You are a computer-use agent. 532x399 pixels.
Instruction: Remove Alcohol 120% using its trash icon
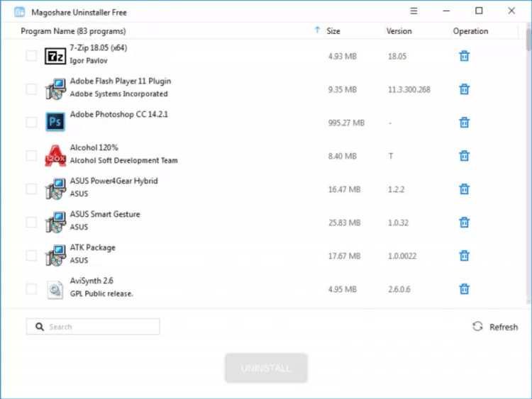(x=464, y=156)
